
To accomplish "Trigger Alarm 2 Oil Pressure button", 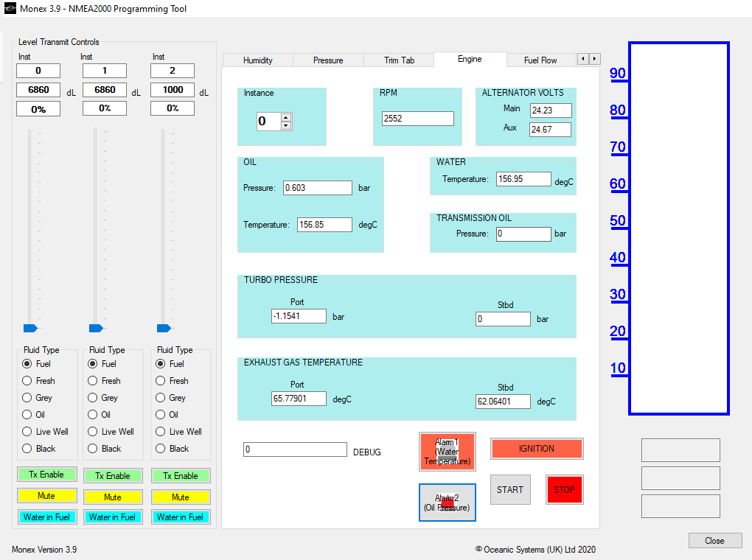I will [448, 503].
